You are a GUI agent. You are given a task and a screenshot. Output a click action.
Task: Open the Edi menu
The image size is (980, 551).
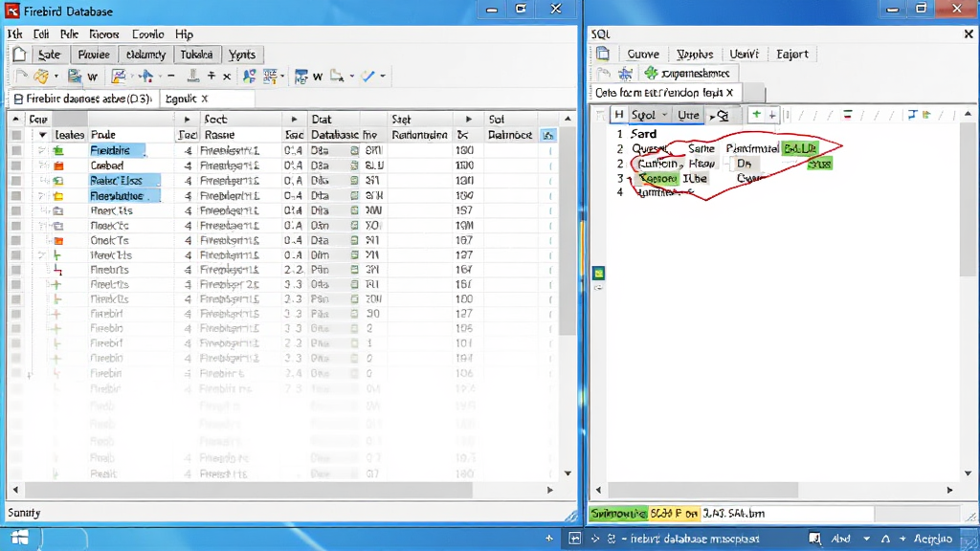(41, 34)
